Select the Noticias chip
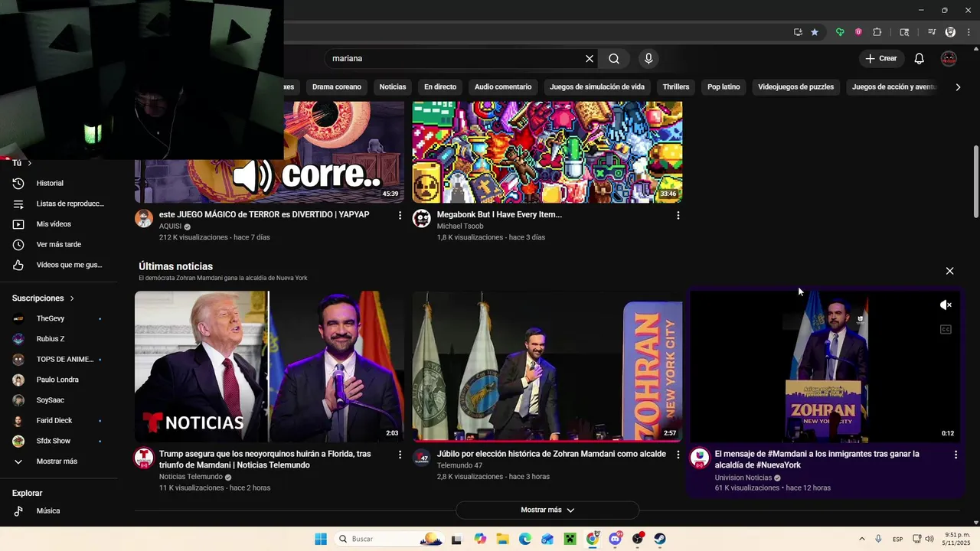Viewport: 980px width, 551px height. tap(393, 87)
